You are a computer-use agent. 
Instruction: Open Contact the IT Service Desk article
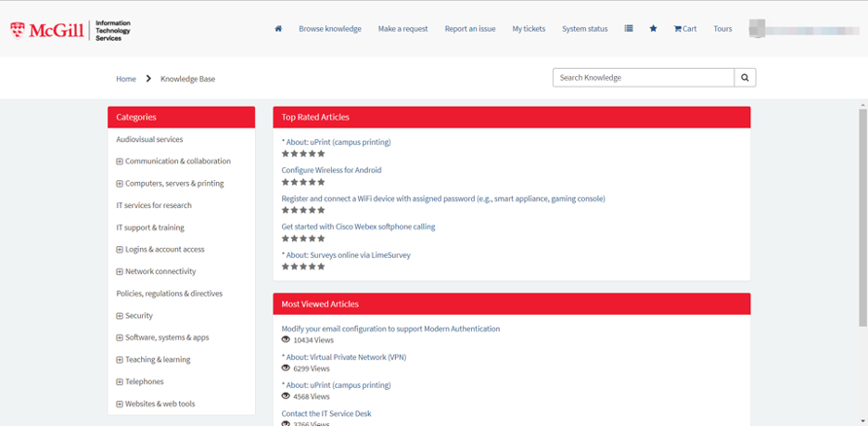[x=326, y=414]
